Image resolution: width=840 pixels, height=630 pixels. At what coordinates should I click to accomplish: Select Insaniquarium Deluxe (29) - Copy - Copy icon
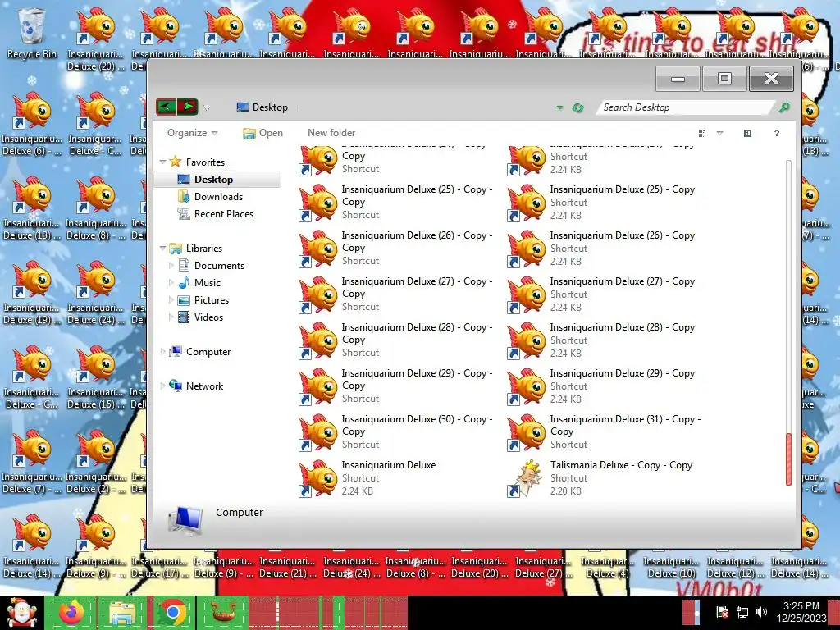[318, 387]
